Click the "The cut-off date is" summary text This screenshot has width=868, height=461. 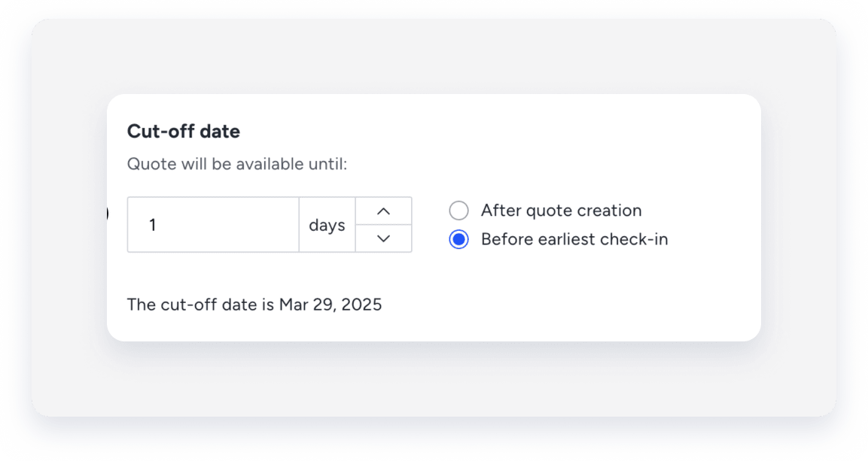coord(200,305)
